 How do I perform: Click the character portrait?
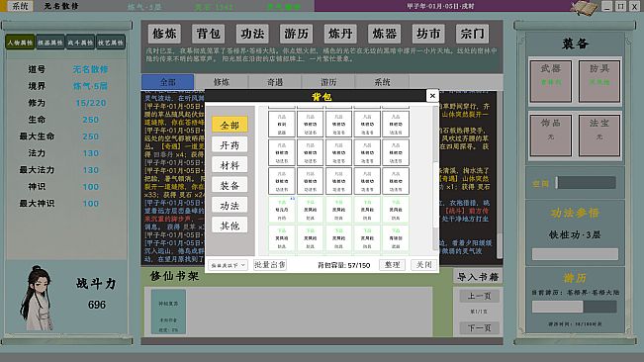tap(38, 298)
